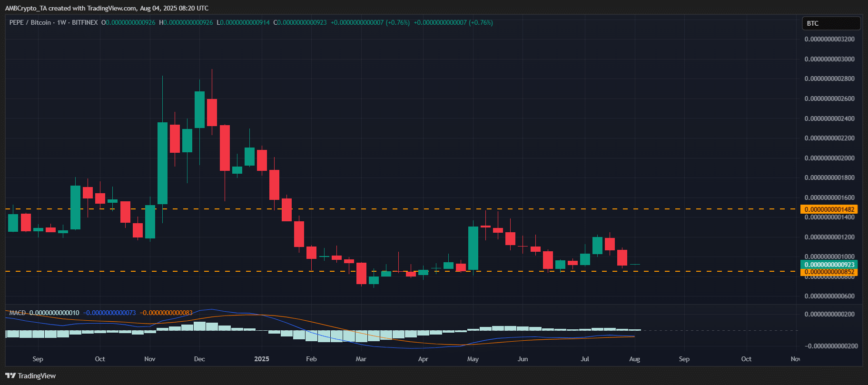Click MACD orange value -0.0000000000083

[x=166, y=313]
